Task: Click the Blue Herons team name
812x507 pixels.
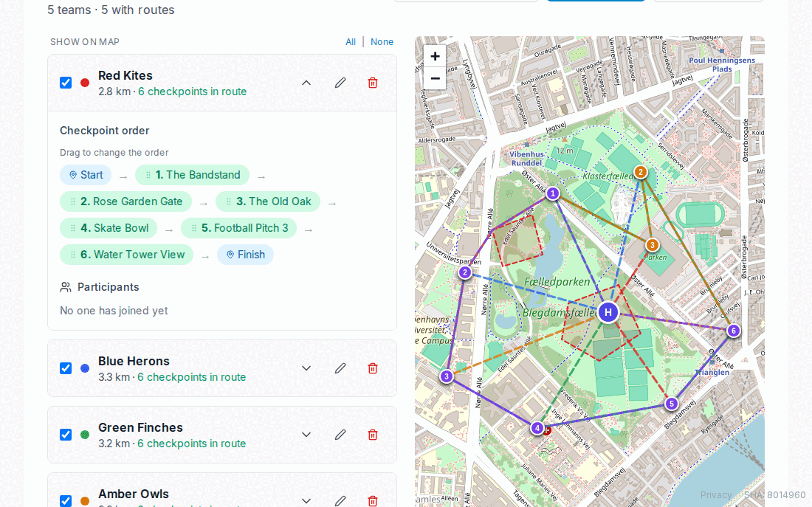Action: 134,361
